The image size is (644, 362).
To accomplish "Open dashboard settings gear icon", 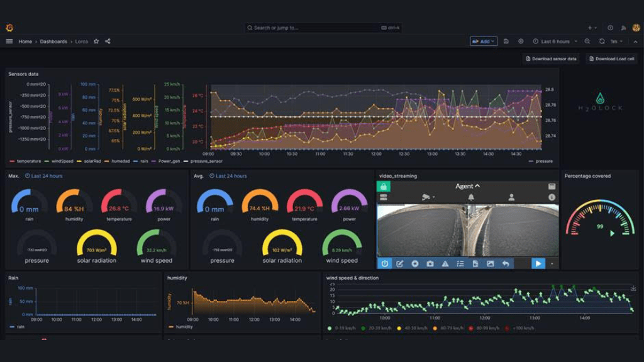I will [x=521, y=41].
